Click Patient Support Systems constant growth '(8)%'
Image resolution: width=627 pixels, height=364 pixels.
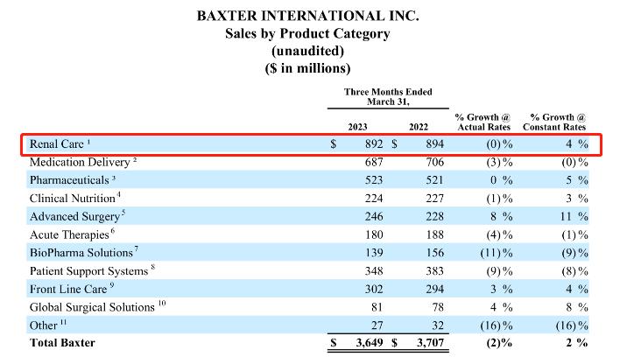click(x=574, y=271)
